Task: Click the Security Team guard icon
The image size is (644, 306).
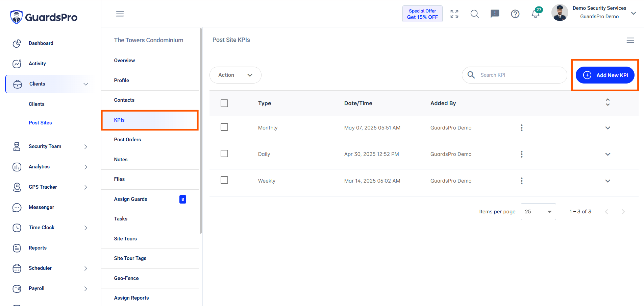Action: 17,146
